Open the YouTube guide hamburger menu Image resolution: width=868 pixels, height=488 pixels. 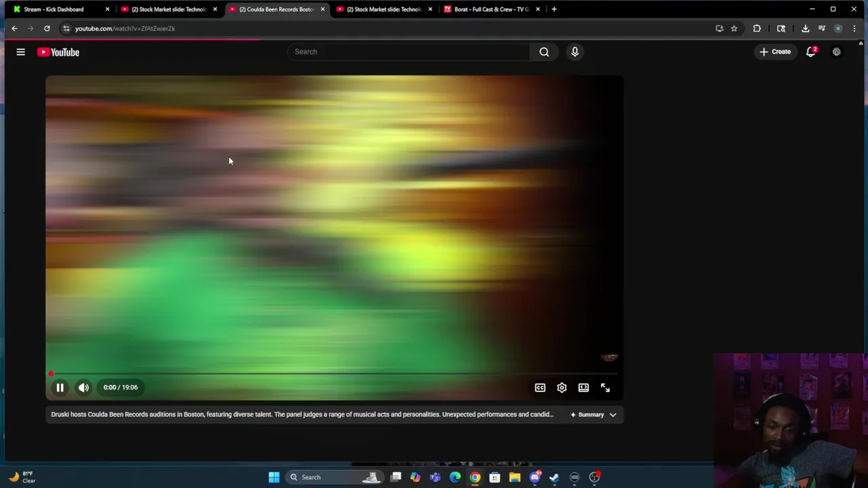[x=20, y=52]
